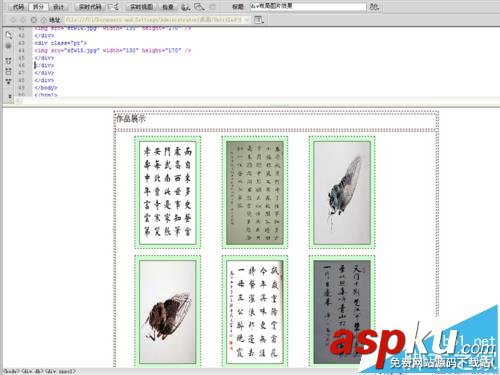Image resolution: width=500 pixels, height=375 pixels.
Task: Open coding toolbar overflow arrow
Action: (x=10, y=96)
